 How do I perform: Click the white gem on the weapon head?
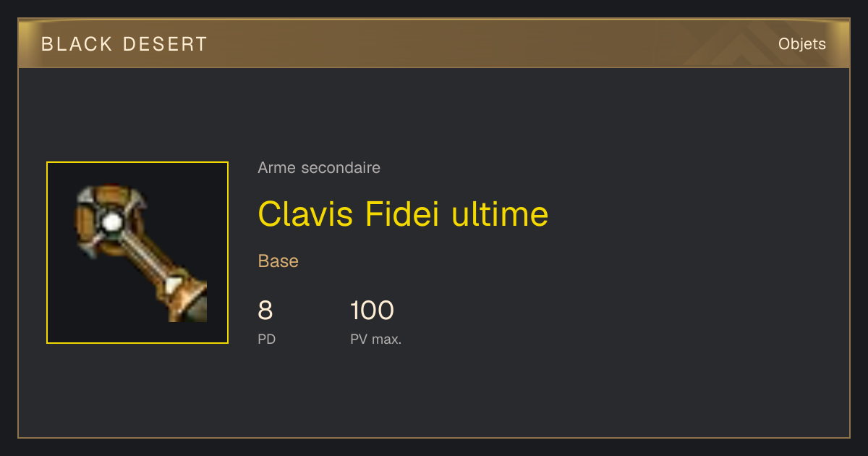click(x=111, y=222)
